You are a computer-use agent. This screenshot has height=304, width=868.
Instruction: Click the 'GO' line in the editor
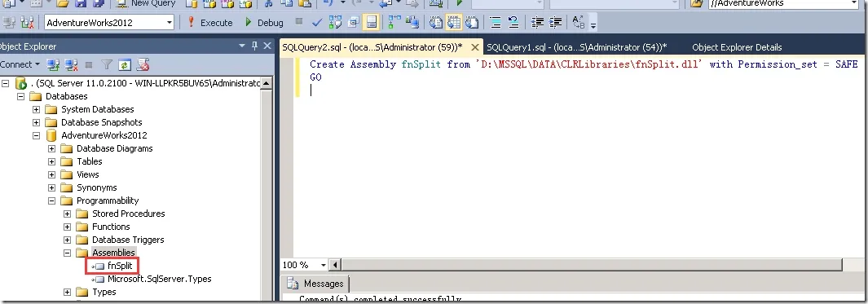315,77
